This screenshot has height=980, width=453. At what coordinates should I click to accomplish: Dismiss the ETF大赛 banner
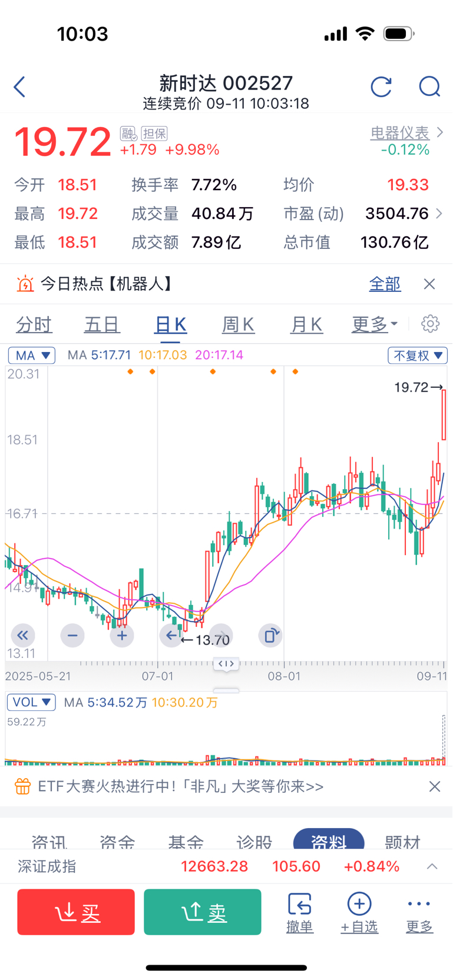[435, 786]
